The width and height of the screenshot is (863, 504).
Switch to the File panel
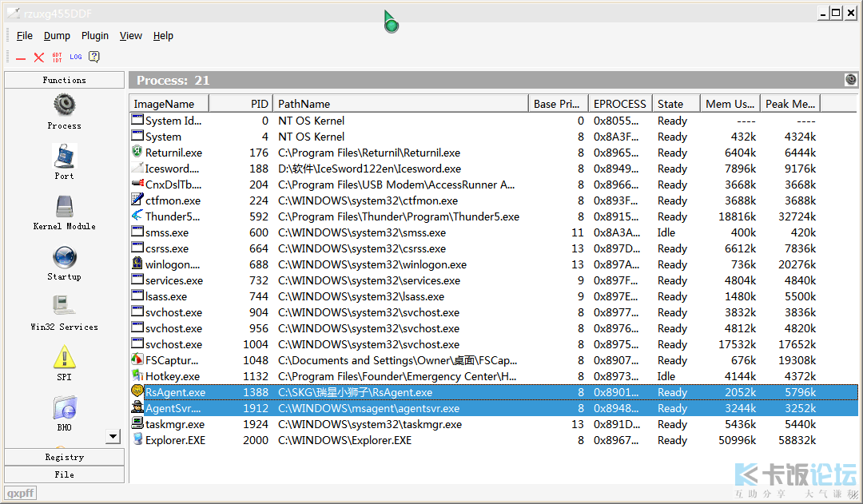(65, 474)
